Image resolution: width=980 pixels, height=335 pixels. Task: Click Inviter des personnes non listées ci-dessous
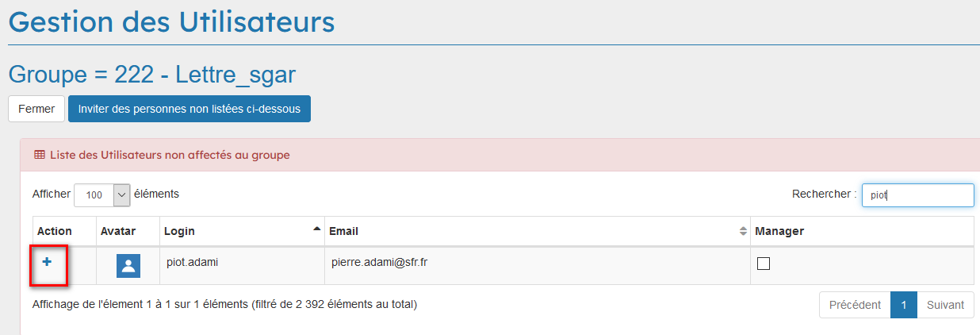coord(189,109)
